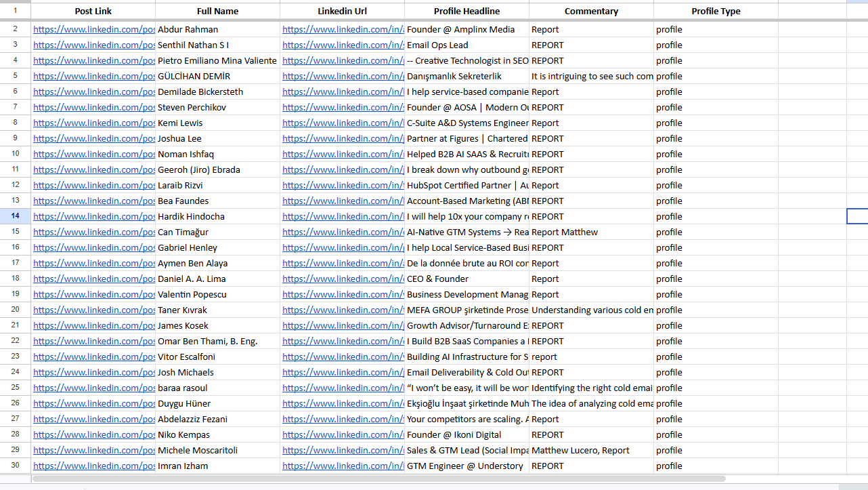This screenshot has height=490, width=868.
Task: Select the lowercase 'report' cell in Vitor Escalfoni's row
Action: (592, 356)
